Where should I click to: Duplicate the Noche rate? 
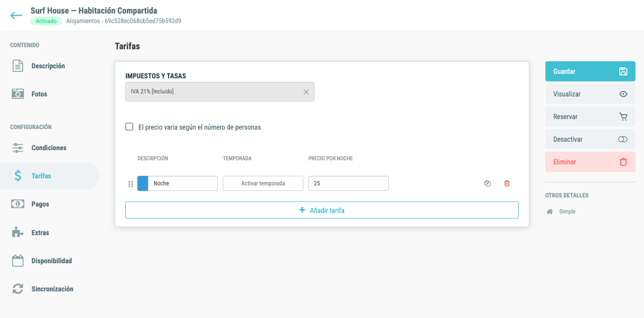pos(487,183)
